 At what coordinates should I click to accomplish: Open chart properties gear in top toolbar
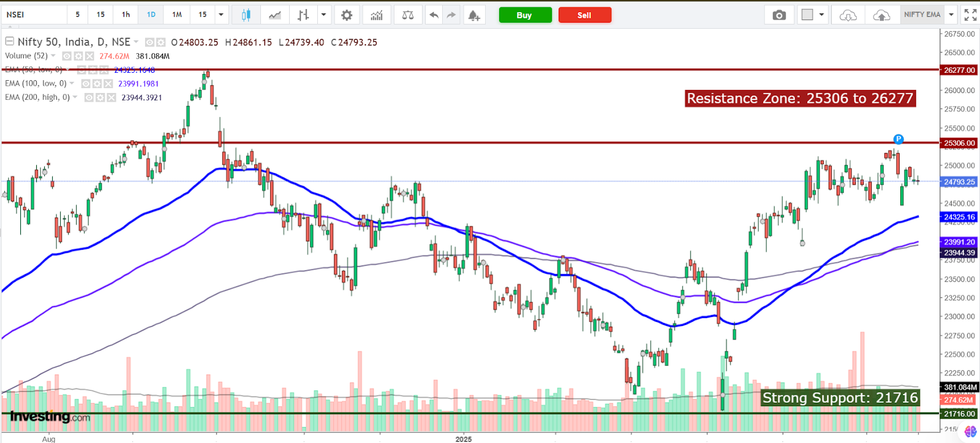point(347,15)
